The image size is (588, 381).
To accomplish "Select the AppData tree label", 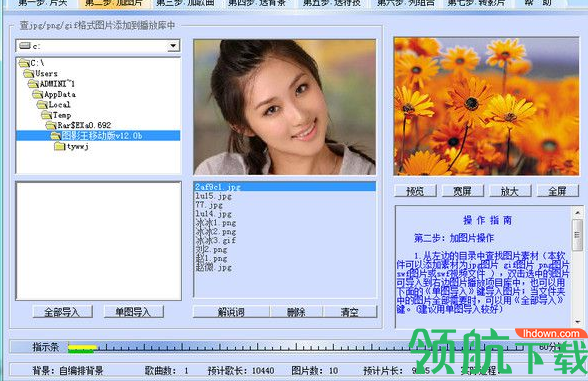I will [x=60, y=94].
